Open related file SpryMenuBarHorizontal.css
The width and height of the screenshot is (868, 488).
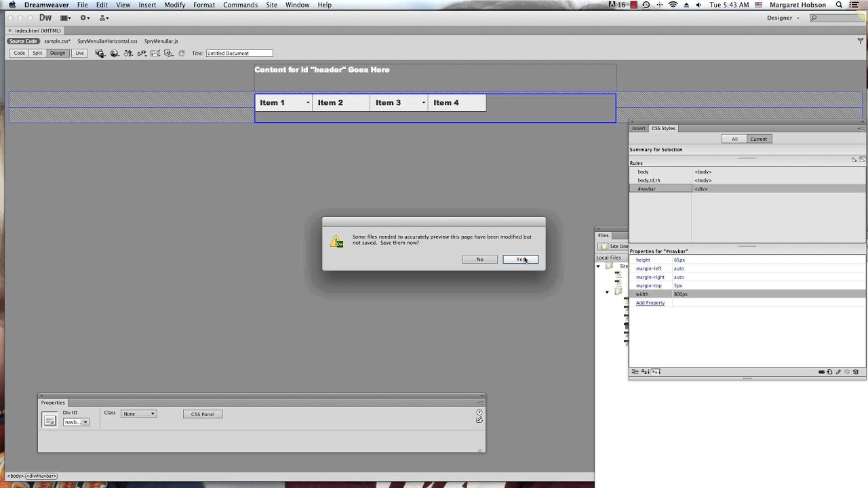point(107,41)
